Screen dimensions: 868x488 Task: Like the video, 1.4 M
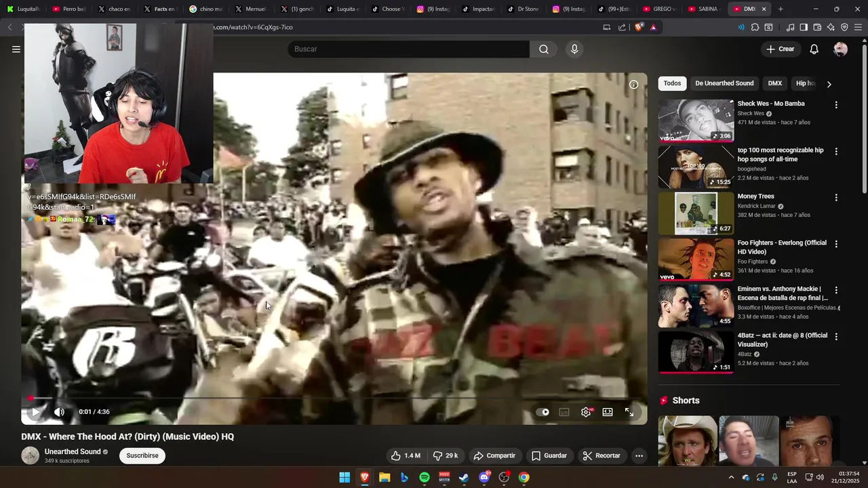point(406,455)
